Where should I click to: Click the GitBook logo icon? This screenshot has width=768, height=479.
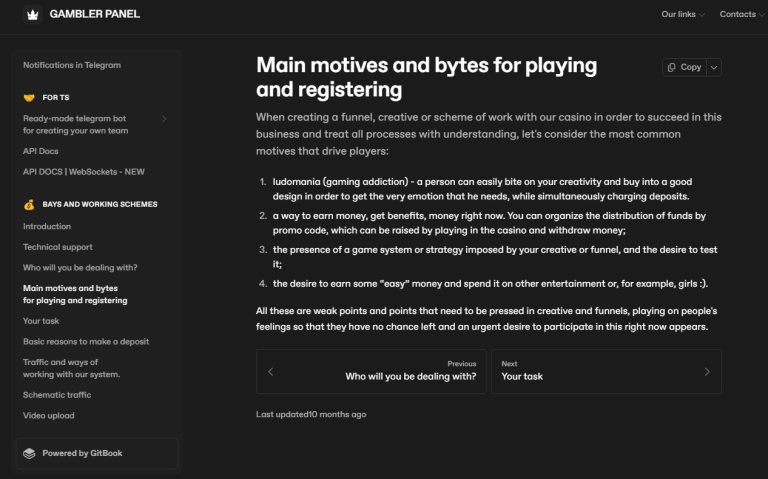click(x=30, y=453)
